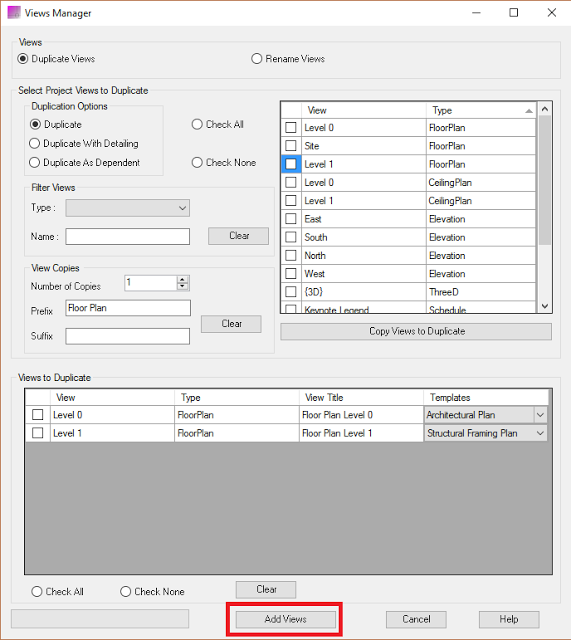Select the Rename Views radio button
This screenshot has width=571, height=640.
(x=256, y=59)
